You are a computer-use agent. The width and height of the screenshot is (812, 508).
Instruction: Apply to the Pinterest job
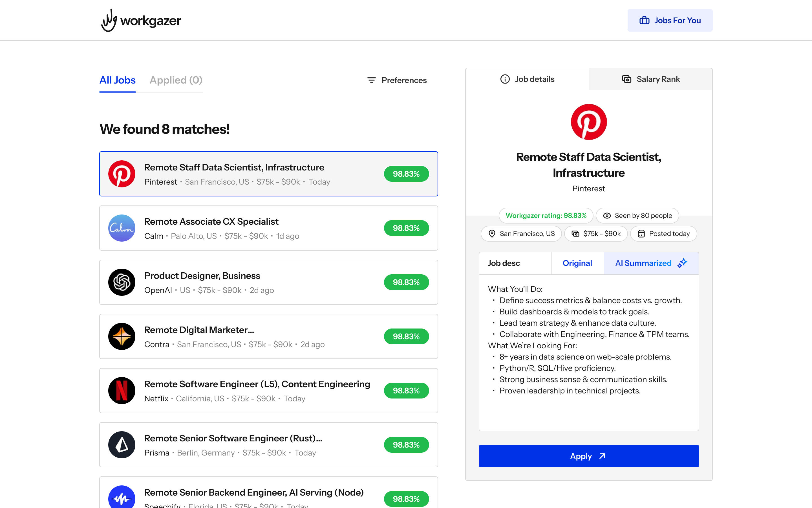coord(588,456)
